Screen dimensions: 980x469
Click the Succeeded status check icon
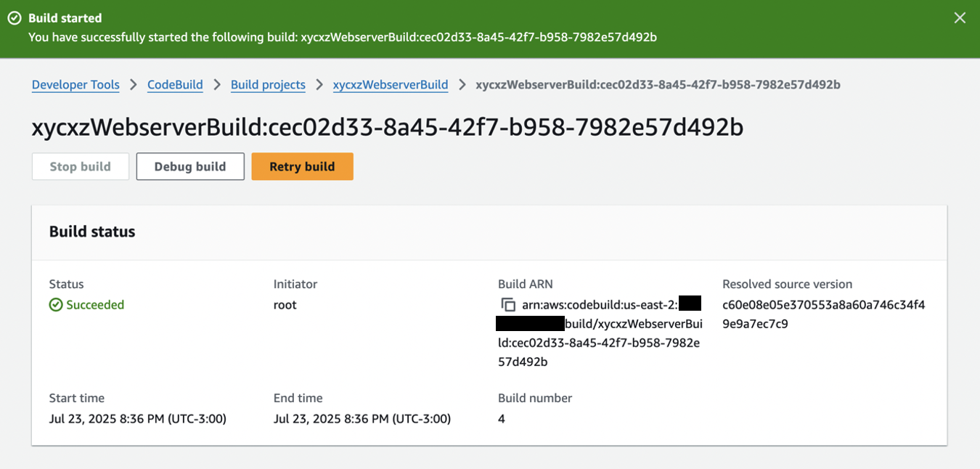tap(54, 304)
